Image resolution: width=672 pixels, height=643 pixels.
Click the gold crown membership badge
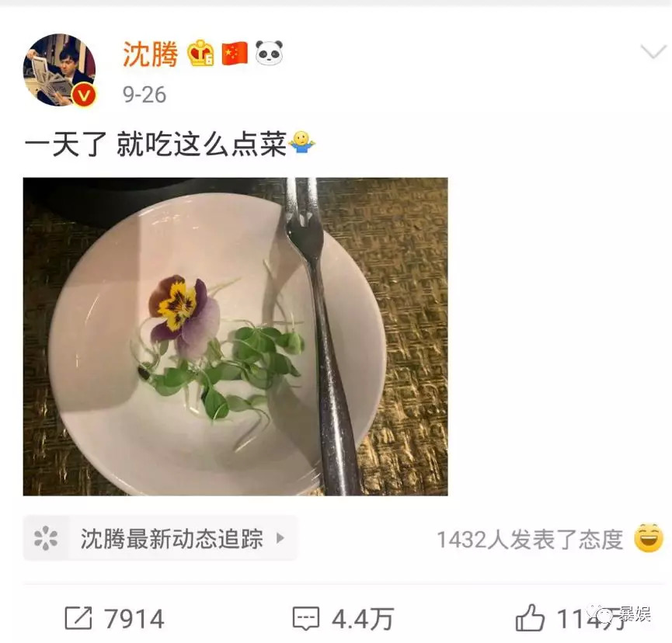200,53
